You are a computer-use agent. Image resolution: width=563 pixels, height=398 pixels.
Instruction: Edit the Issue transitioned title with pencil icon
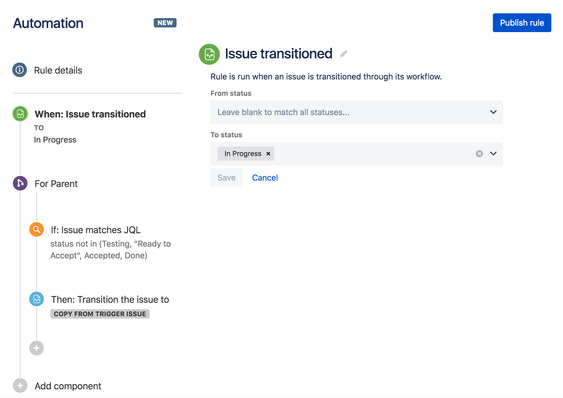(344, 54)
